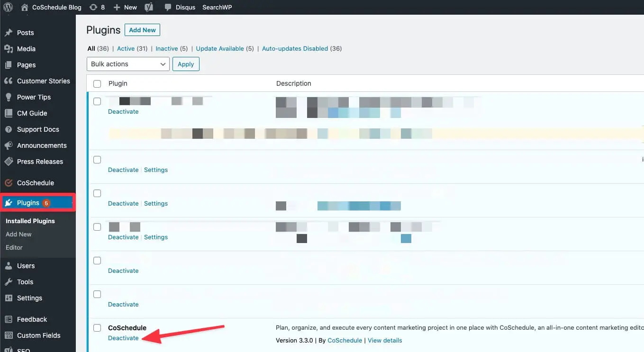Viewport: 644px width, 352px height.
Task: Click the Users icon in sidebar
Action: click(8, 266)
